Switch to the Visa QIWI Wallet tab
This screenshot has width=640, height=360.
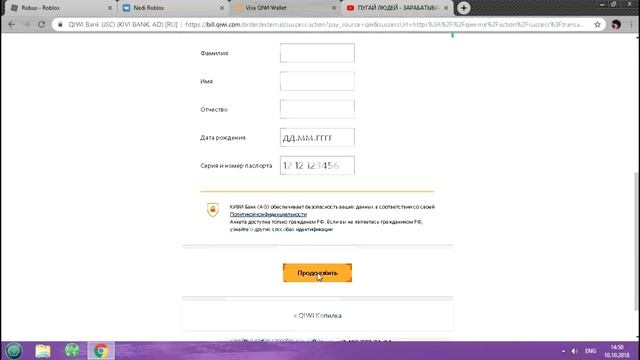coord(284,8)
